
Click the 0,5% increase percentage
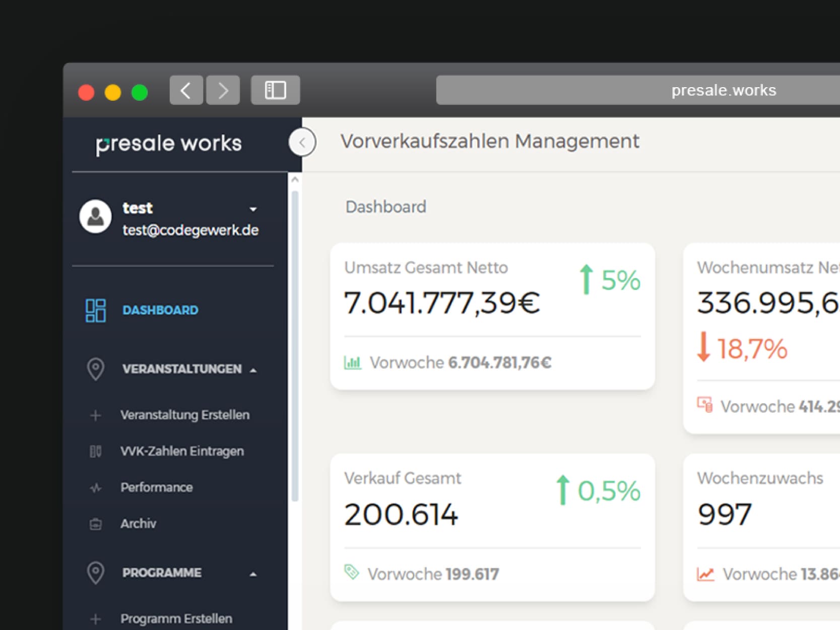pos(609,491)
